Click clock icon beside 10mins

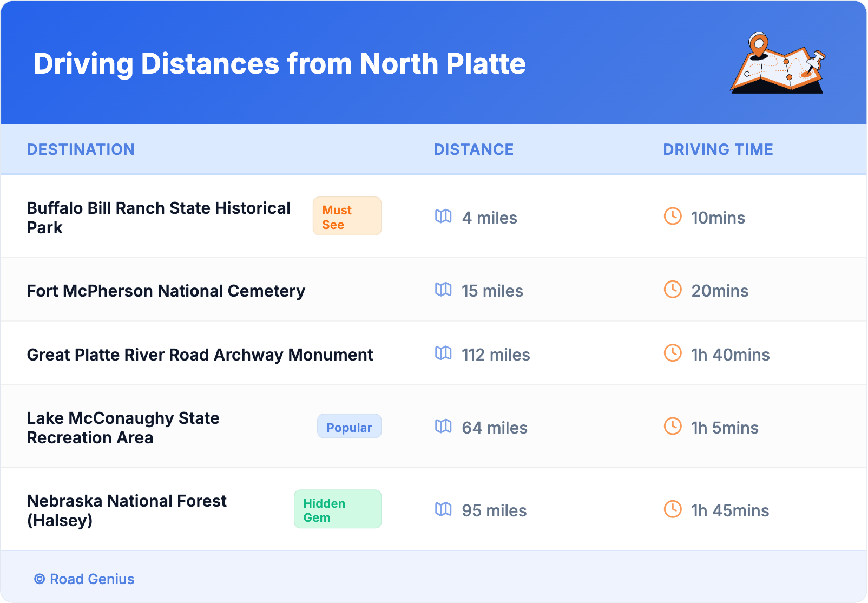pos(673,217)
